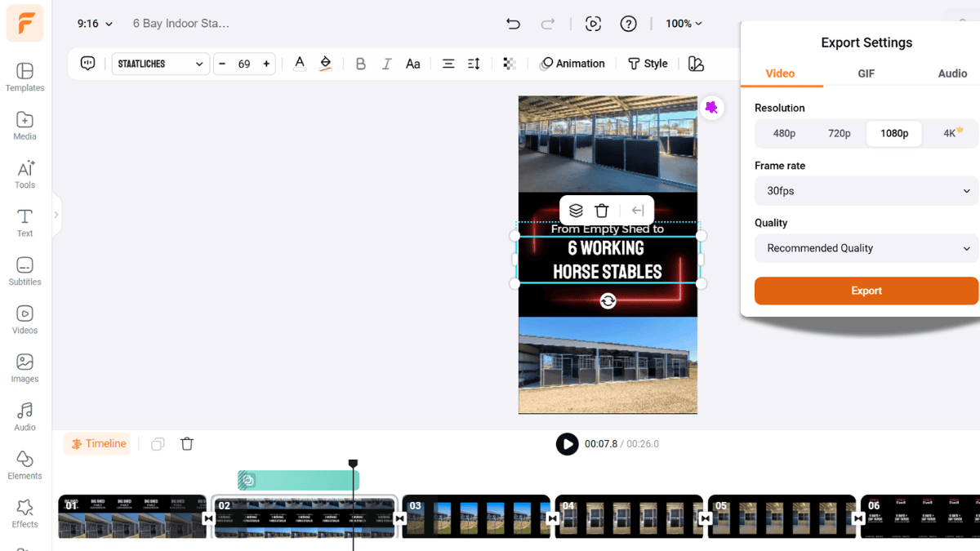Switch to the GIF export tab
The width and height of the screenshot is (980, 551).
click(x=866, y=73)
